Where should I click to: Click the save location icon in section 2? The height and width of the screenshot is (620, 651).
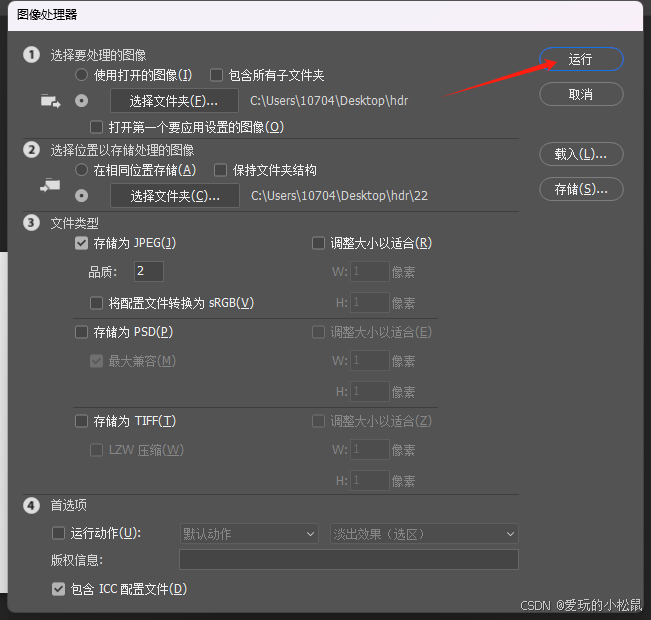(x=50, y=185)
